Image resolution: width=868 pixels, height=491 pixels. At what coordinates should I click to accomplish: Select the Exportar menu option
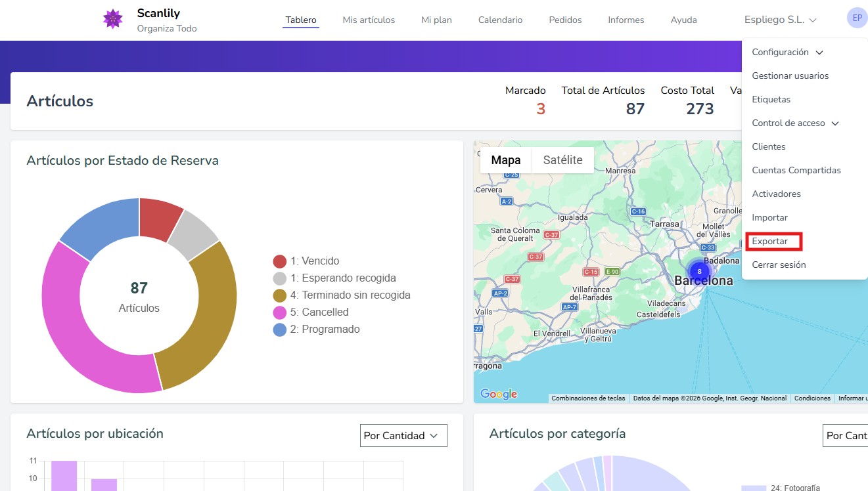[769, 241]
